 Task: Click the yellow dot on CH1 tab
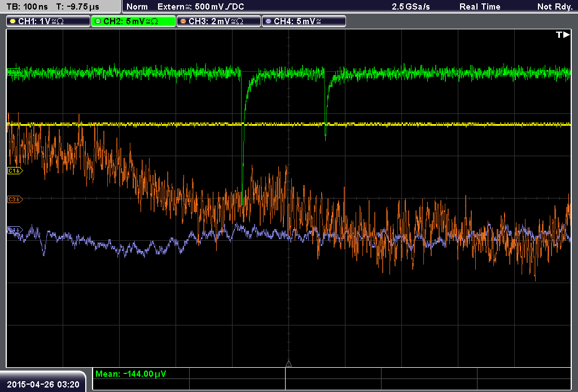13,21
